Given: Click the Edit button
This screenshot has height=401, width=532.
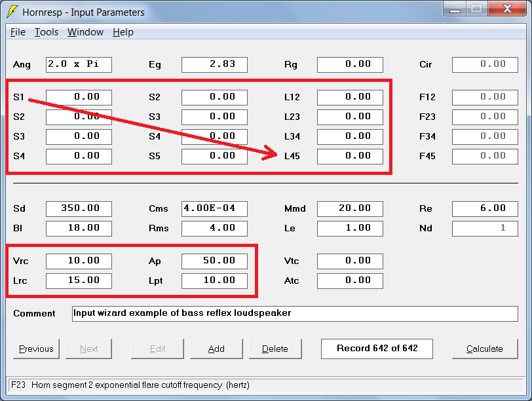Looking at the screenshot, I should coord(157,349).
